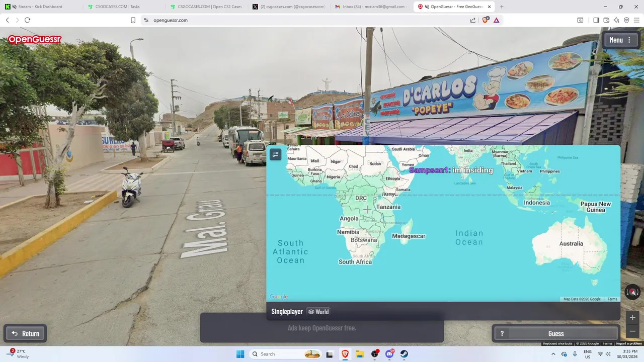Open the Brave Wallet icon
Viewport: 644px width, 362px height.
(606, 20)
